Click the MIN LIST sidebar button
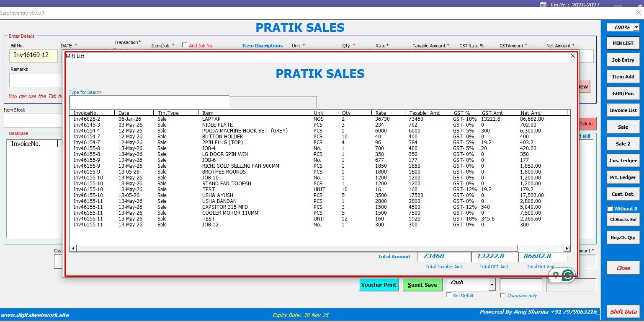 [623, 43]
